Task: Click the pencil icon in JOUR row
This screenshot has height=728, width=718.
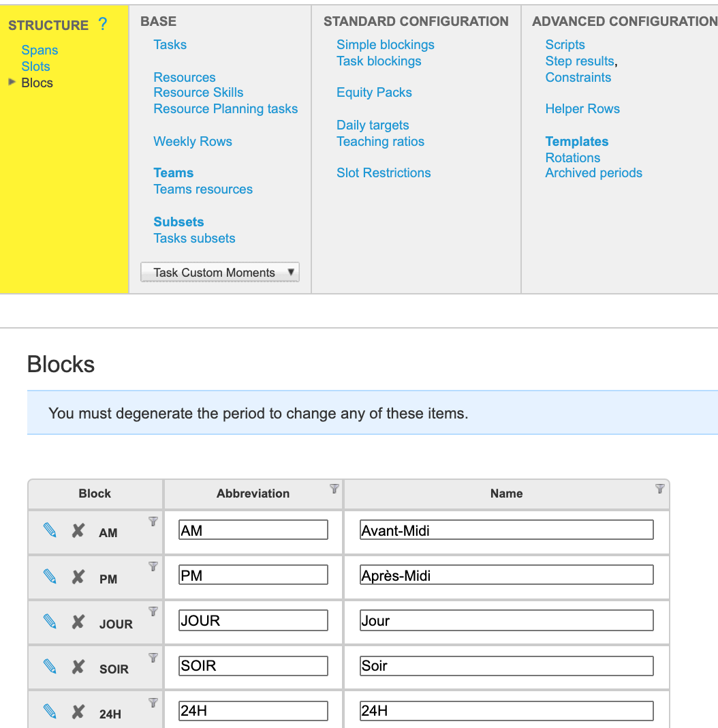Action: pyautogui.click(x=50, y=621)
